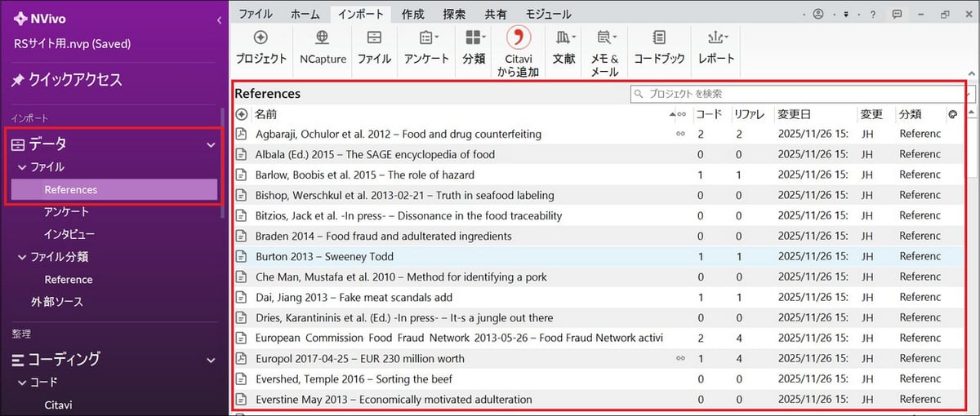
Task: Click the コードブック ribbon icon
Action: point(659,38)
